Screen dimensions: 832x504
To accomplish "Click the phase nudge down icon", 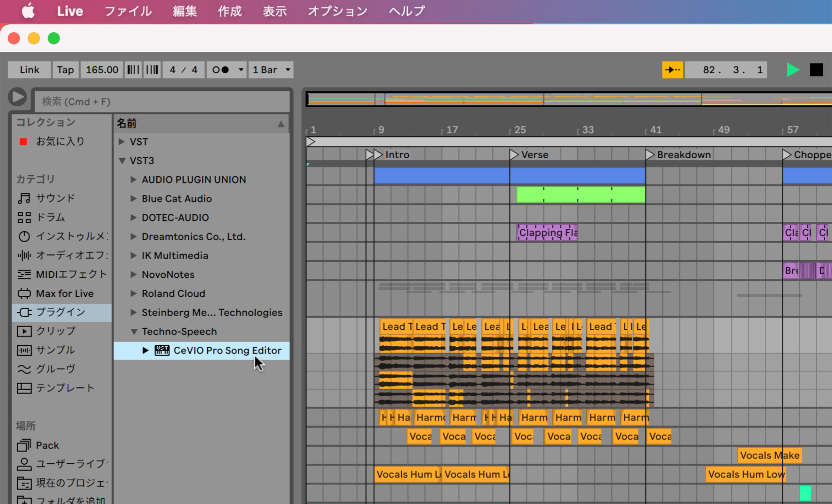I will [x=133, y=70].
